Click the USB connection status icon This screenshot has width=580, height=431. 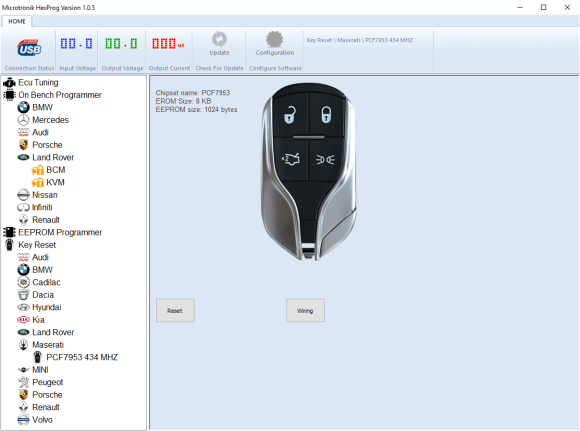(x=29, y=48)
